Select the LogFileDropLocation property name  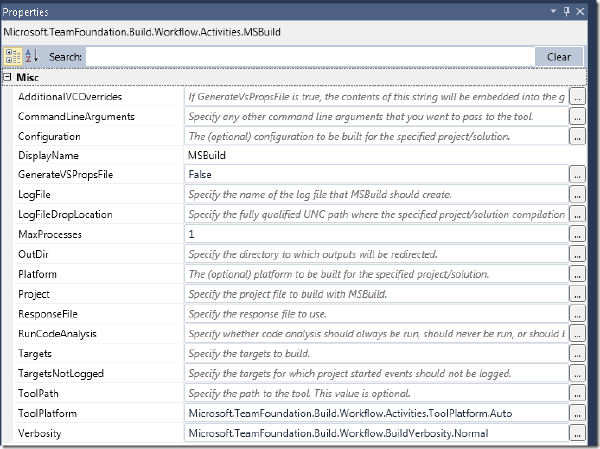[x=65, y=214]
